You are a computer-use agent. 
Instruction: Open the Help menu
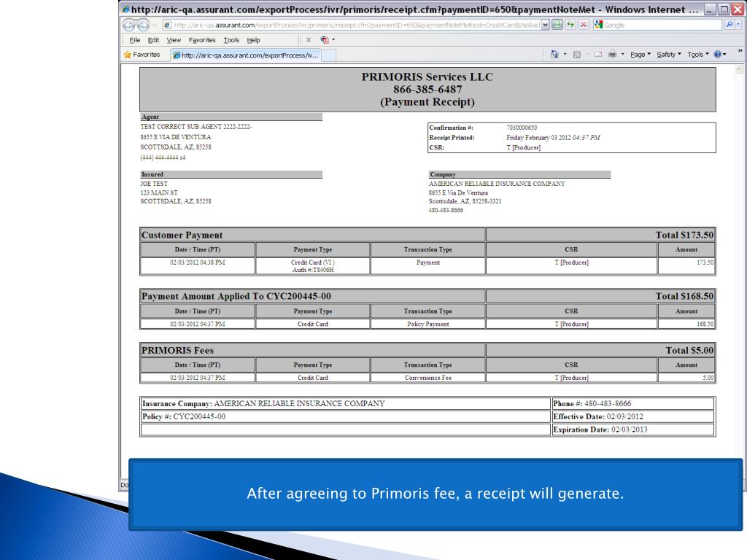point(253,40)
